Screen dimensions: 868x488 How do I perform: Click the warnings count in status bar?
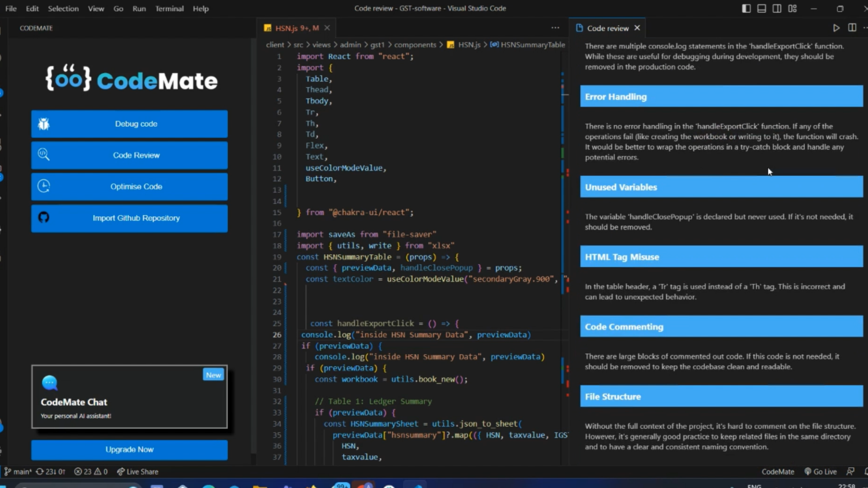click(x=101, y=472)
